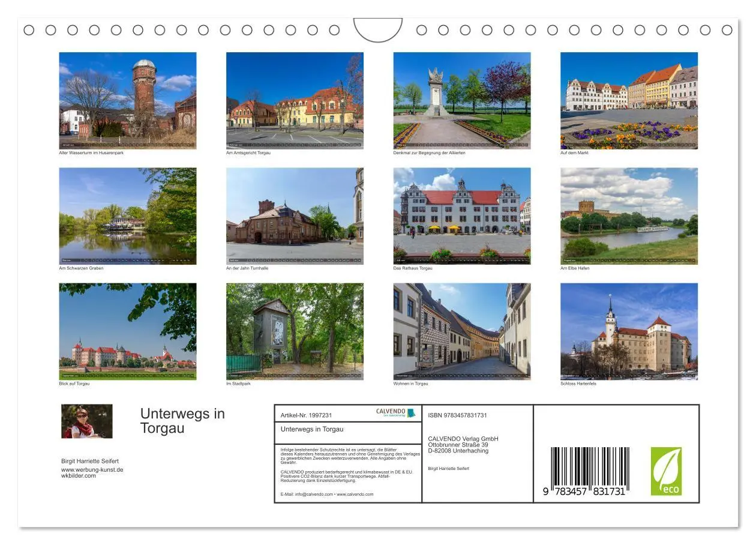The width and height of the screenshot is (756, 545).
Task: Click the calendar hanger cutout at top
Action: click(378, 30)
